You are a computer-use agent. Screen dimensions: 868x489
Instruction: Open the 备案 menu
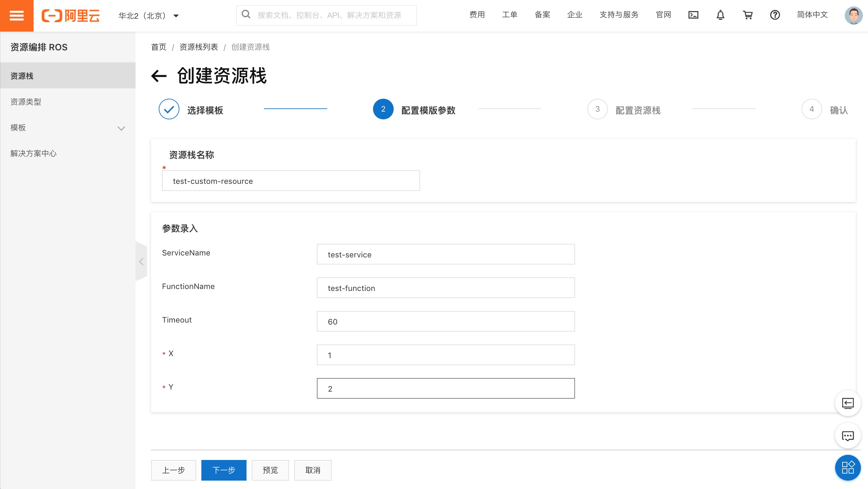click(542, 15)
